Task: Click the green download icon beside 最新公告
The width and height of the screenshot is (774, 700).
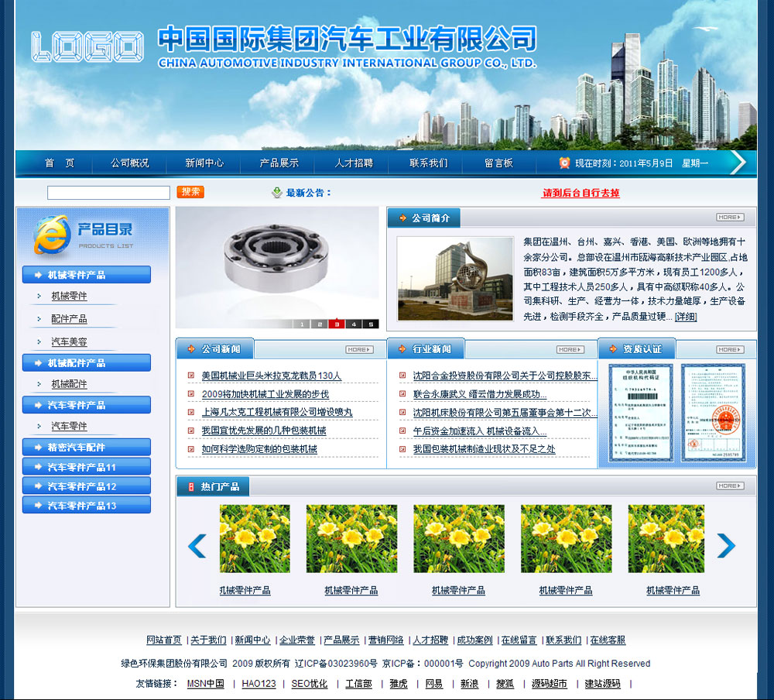Action: point(277,193)
